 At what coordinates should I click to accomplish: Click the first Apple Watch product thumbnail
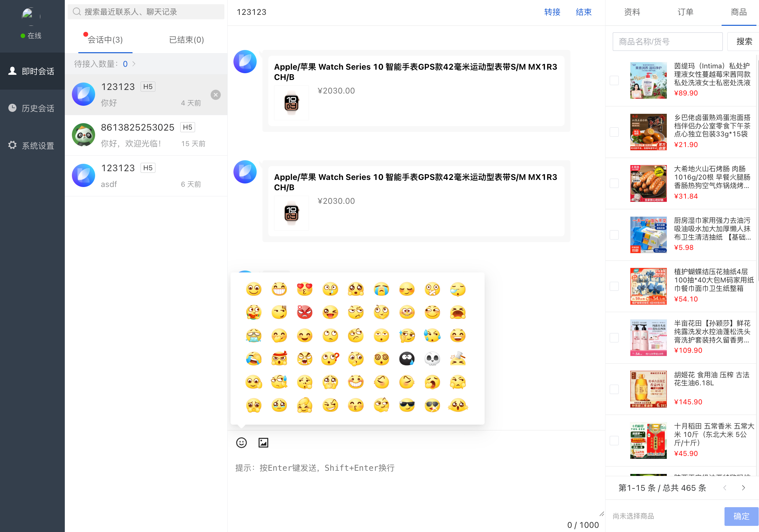(x=291, y=103)
